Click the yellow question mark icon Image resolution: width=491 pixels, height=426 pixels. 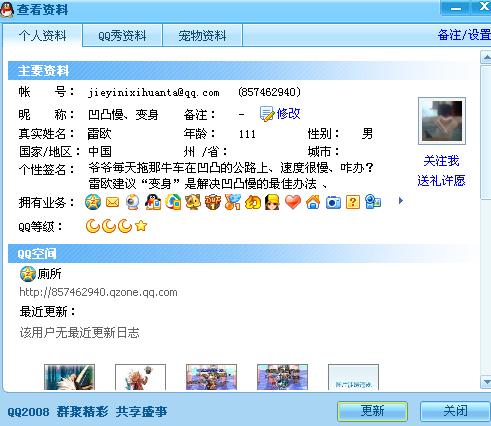coord(353,202)
